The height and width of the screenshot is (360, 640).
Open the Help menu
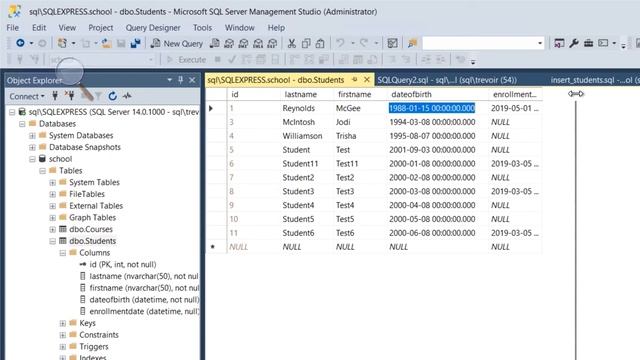(276, 28)
